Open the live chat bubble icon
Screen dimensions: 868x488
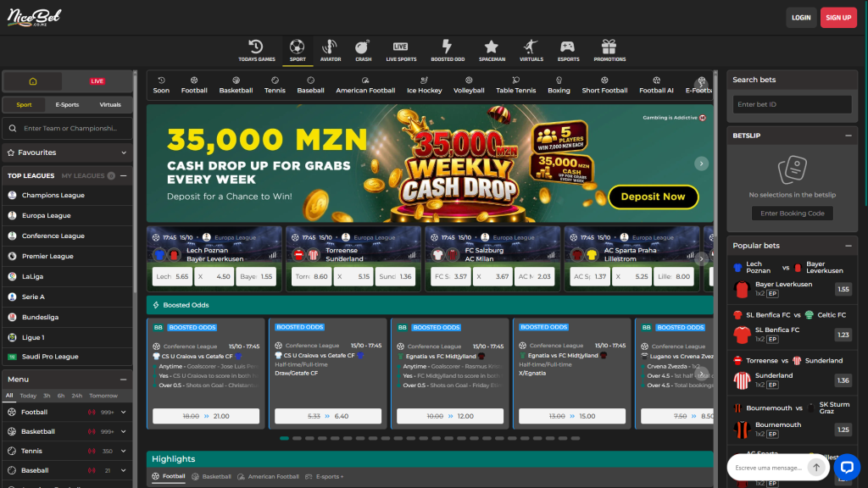(847, 468)
